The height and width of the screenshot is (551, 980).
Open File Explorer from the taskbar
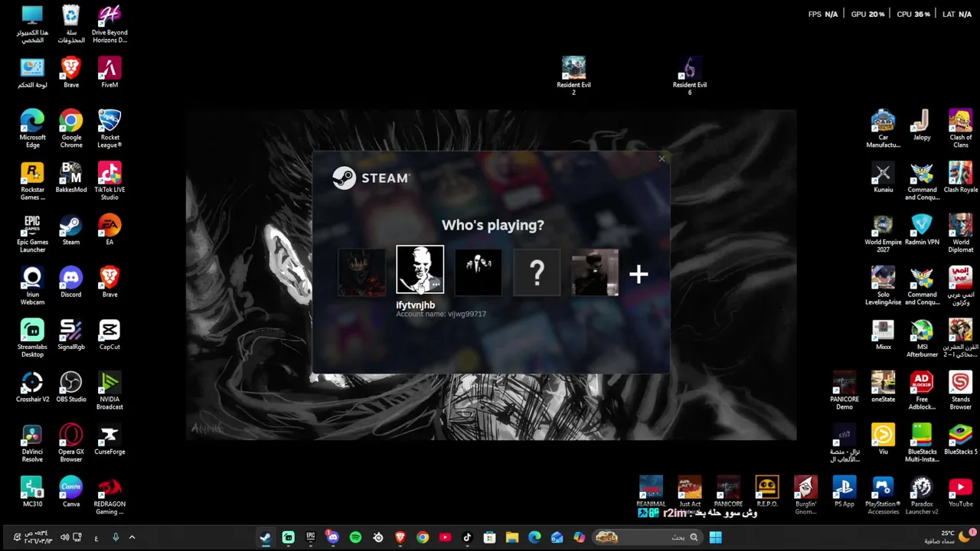[x=512, y=537]
